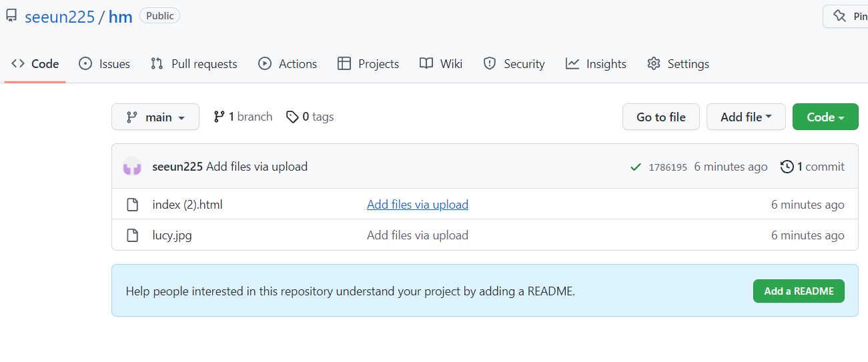
Task: Open repository Settings tab
Action: 678,64
